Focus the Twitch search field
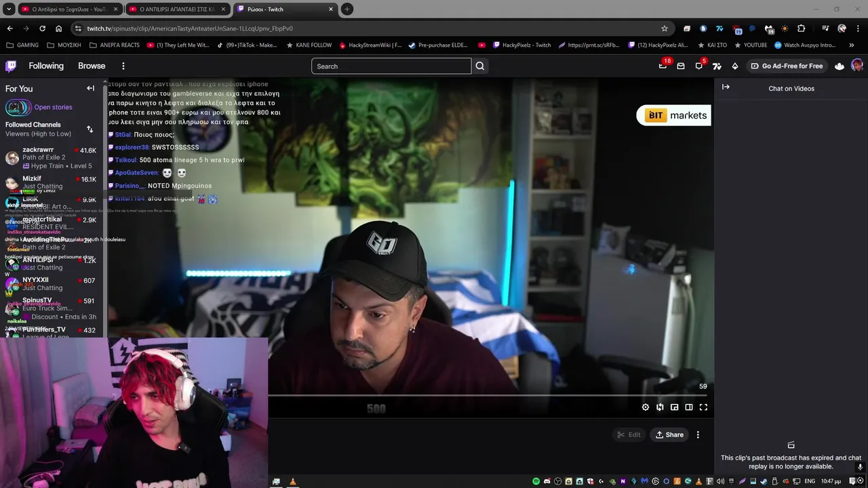868x488 pixels. point(391,66)
